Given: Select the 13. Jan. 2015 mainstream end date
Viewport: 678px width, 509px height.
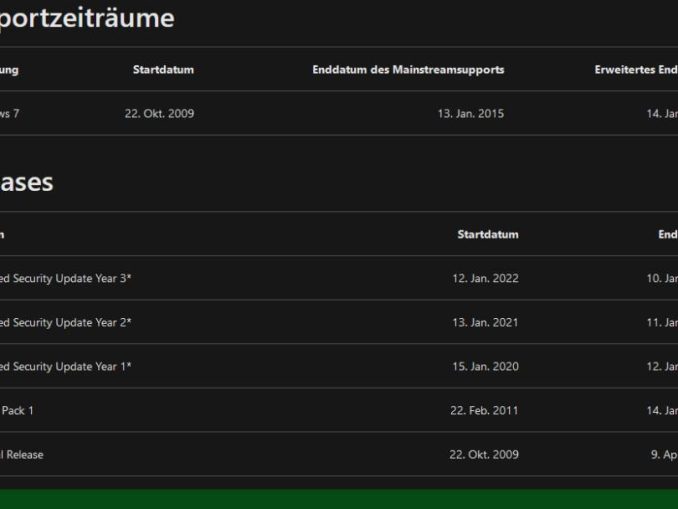Looking at the screenshot, I should [471, 114].
